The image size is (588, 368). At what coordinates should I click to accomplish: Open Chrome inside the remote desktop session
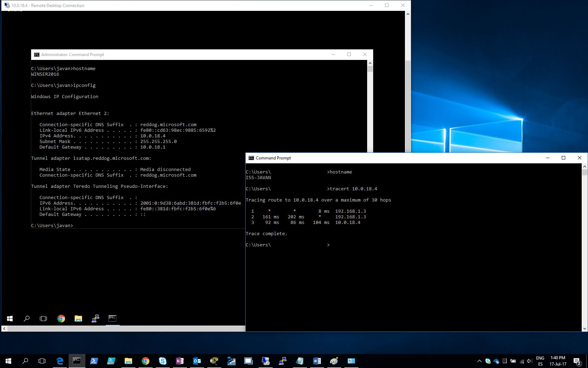click(61, 319)
